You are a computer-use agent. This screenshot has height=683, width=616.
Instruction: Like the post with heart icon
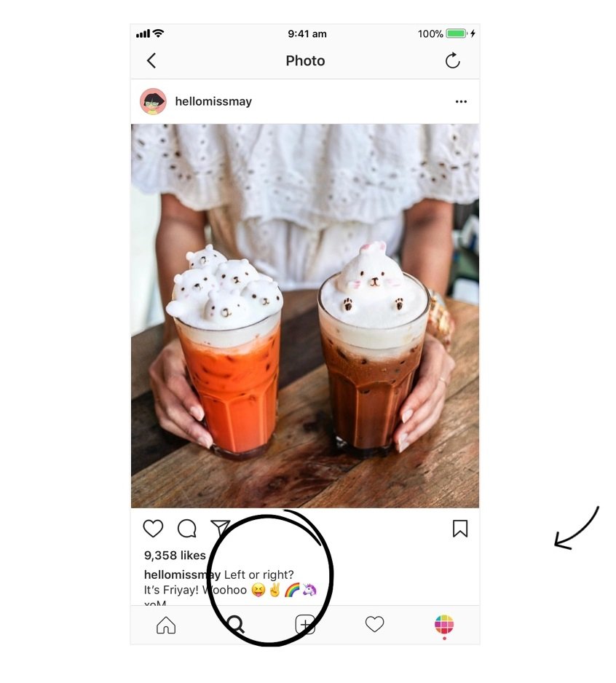pos(153,529)
